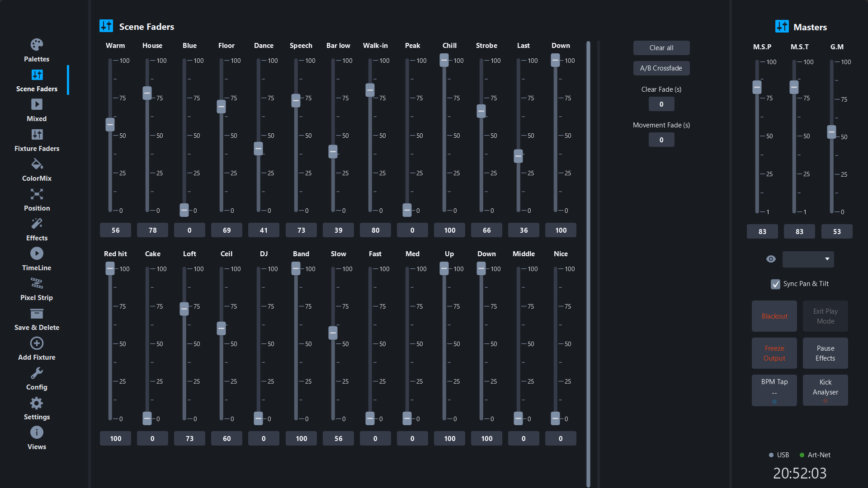This screenshot has height=488, width=868.
Task: Click the Exit Play Mode button
Action: tap(826, 316)
